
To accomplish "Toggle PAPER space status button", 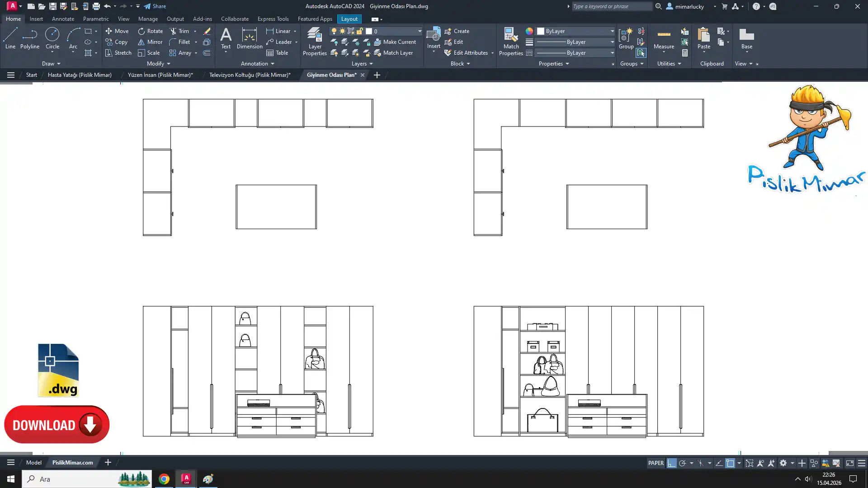I will [x=656, y=463].
